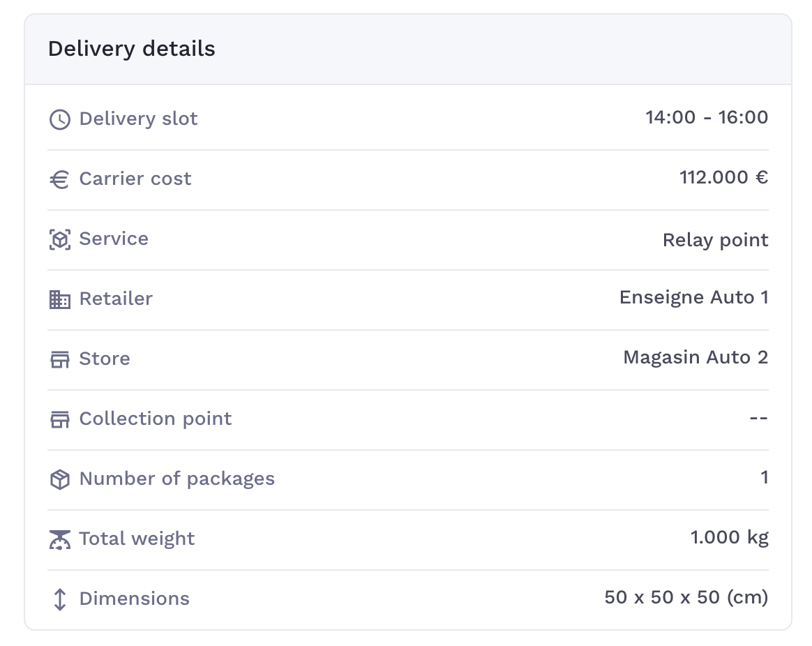812x646 pixels.
Task: Click the Relay point service value
Action: tap(715, 240)
